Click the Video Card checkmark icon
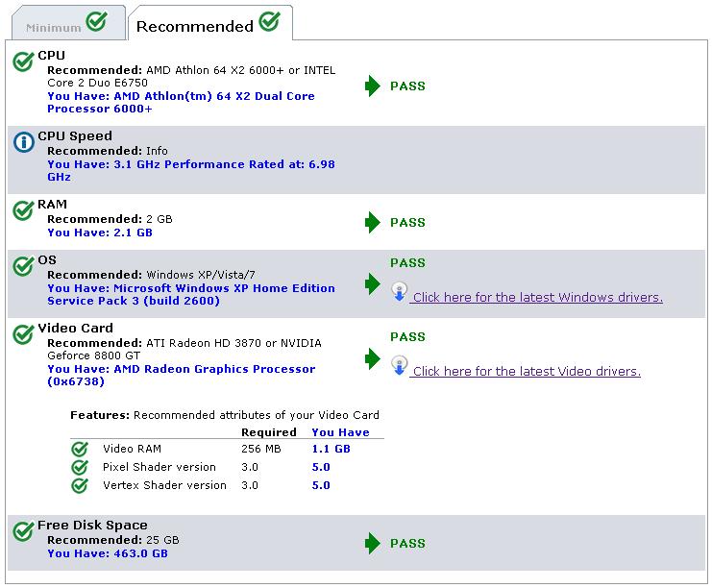Viewport: 712px width, 588px height. tap(23, 334)
